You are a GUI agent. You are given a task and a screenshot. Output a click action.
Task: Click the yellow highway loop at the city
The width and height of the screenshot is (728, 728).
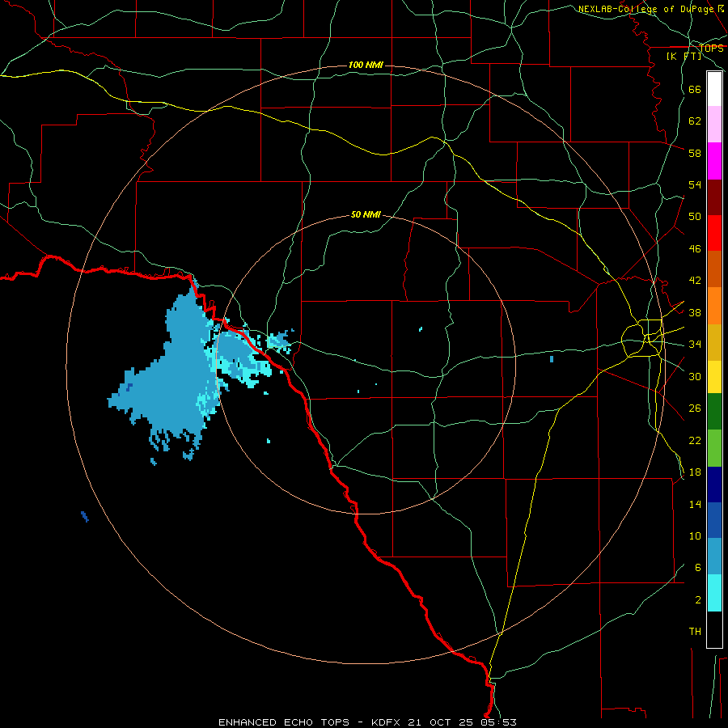pos(642,338)
